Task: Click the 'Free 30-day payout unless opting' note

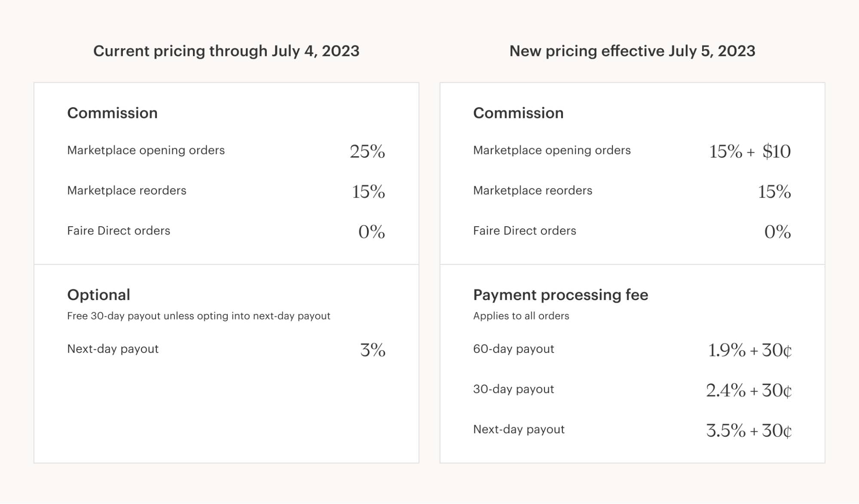Action: 199,316
